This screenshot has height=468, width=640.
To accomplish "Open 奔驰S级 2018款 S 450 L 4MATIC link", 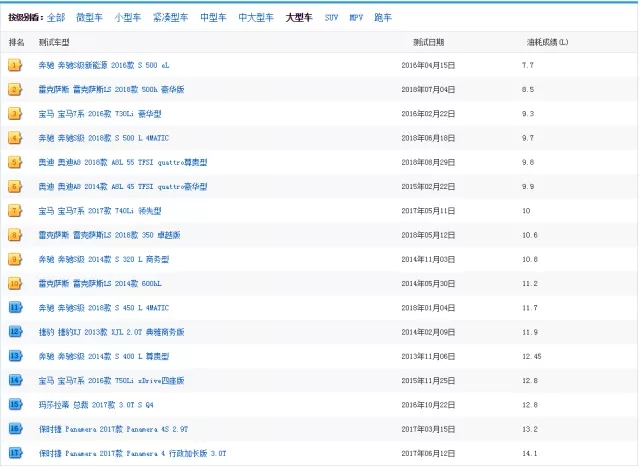I will point(104,308).
